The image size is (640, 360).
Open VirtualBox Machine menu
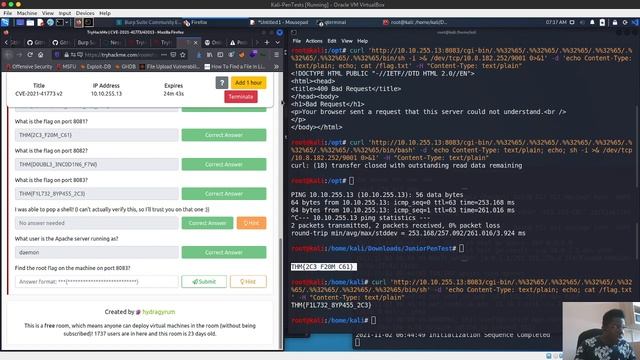(27, 13)
